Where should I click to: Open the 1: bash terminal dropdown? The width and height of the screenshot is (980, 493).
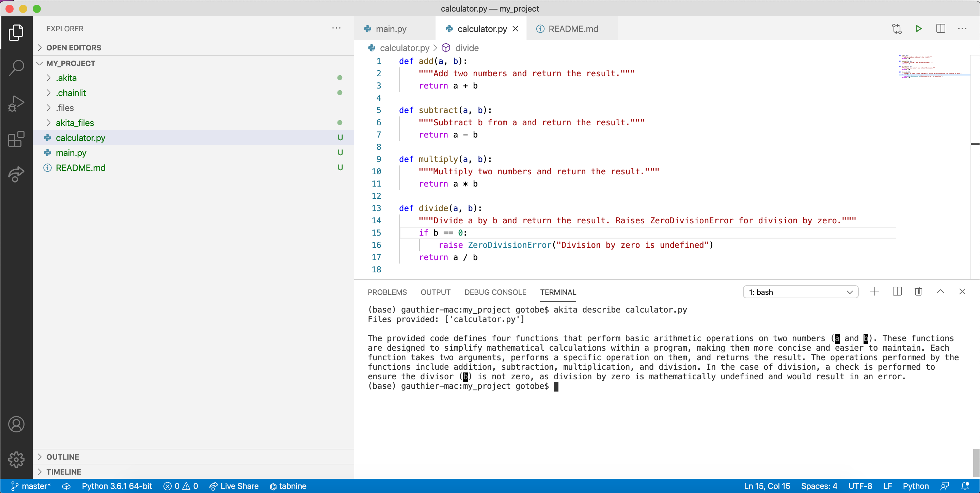coord(800,292)
